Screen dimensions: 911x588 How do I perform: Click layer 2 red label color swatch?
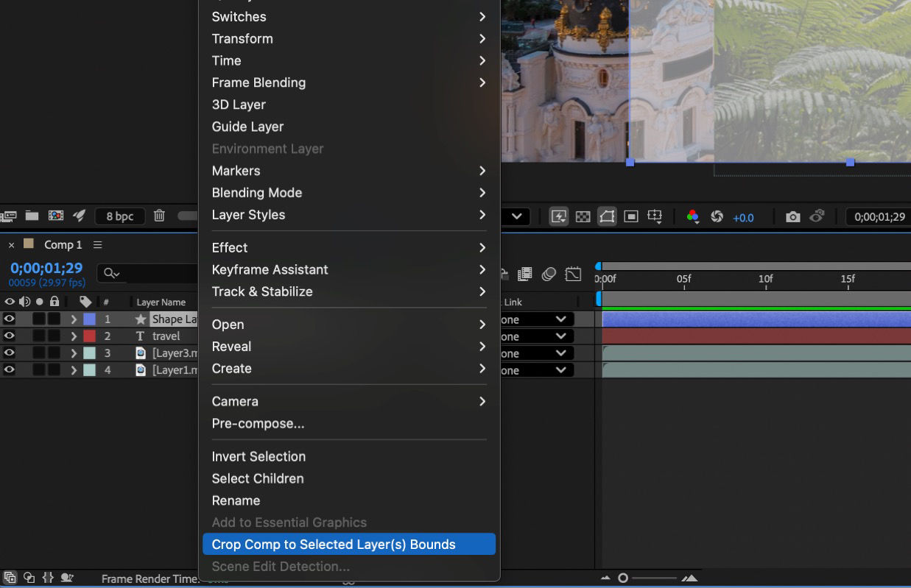point(89,336)
